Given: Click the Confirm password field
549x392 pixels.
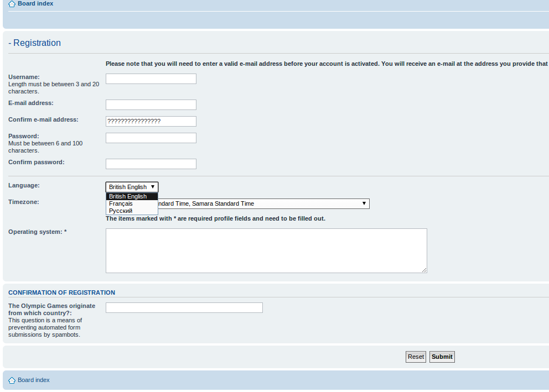Looking at the screenshot, I should pos(151,164).
